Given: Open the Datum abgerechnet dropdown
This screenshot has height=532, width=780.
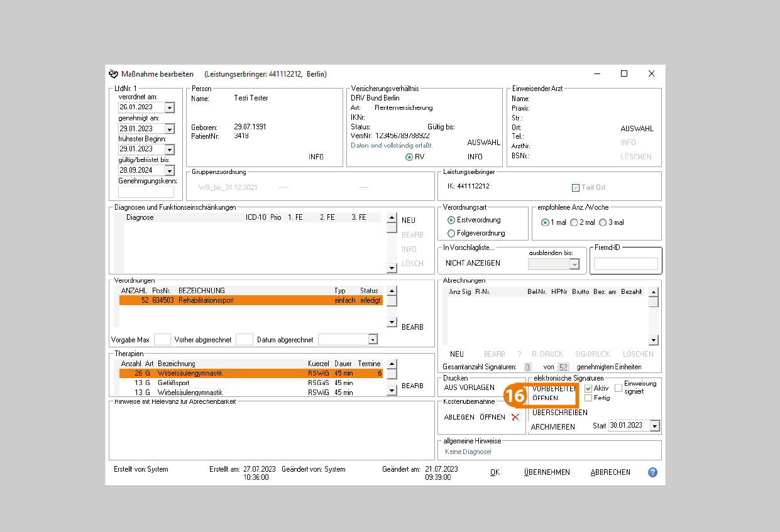Looking at the screenshot, I should click(373, 340).
